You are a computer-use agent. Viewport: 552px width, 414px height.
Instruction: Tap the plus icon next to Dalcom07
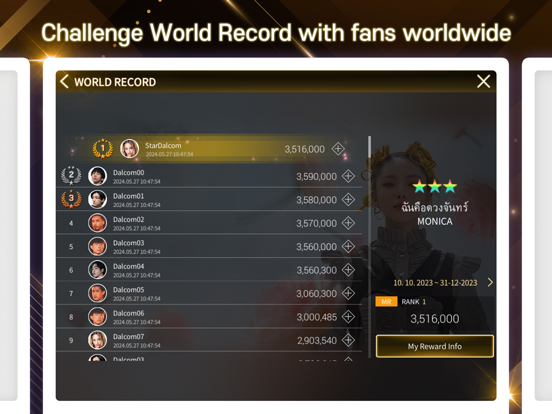click(348, 340)
